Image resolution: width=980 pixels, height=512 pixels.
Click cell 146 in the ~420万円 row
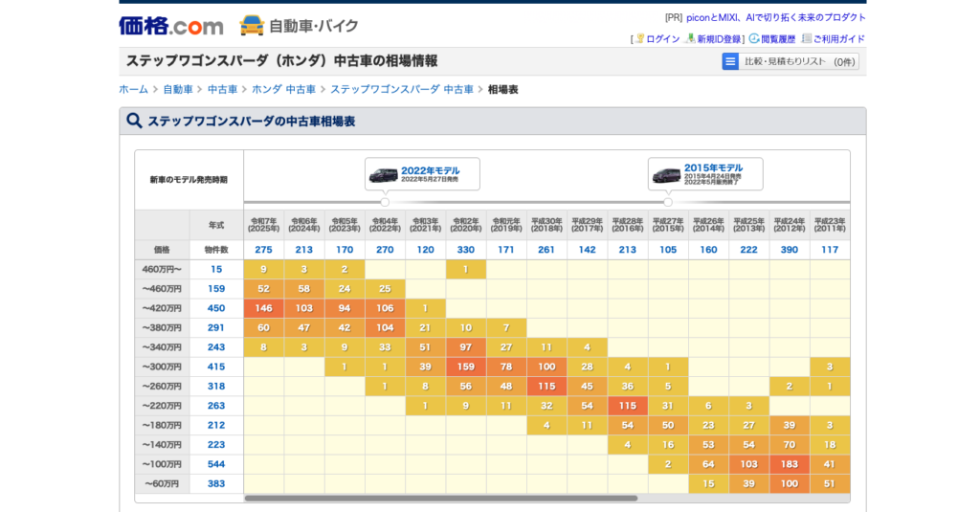pyautogui.click(x=264, y=308)
